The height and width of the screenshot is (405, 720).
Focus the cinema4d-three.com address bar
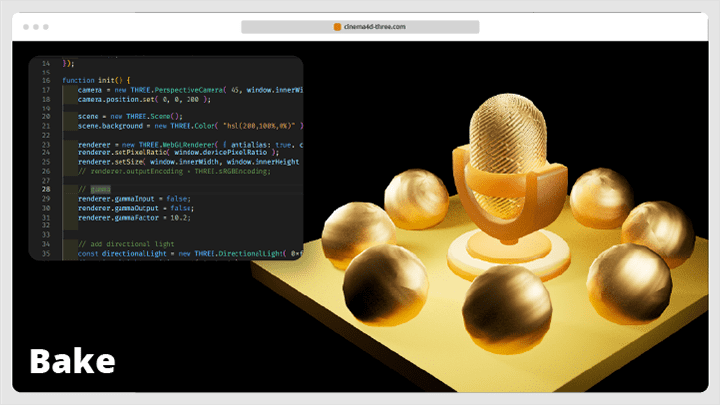(360, 27)
